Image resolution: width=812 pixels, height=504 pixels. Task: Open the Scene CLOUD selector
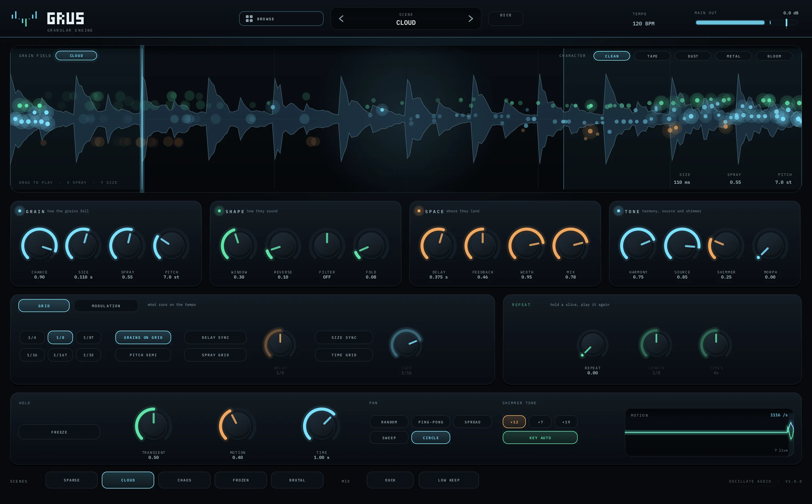pyautogui.click(x=406, y=19)
